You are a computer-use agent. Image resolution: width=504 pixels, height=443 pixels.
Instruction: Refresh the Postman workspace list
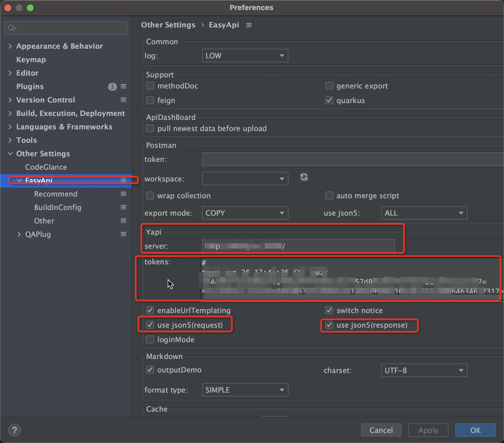[304, 177]
